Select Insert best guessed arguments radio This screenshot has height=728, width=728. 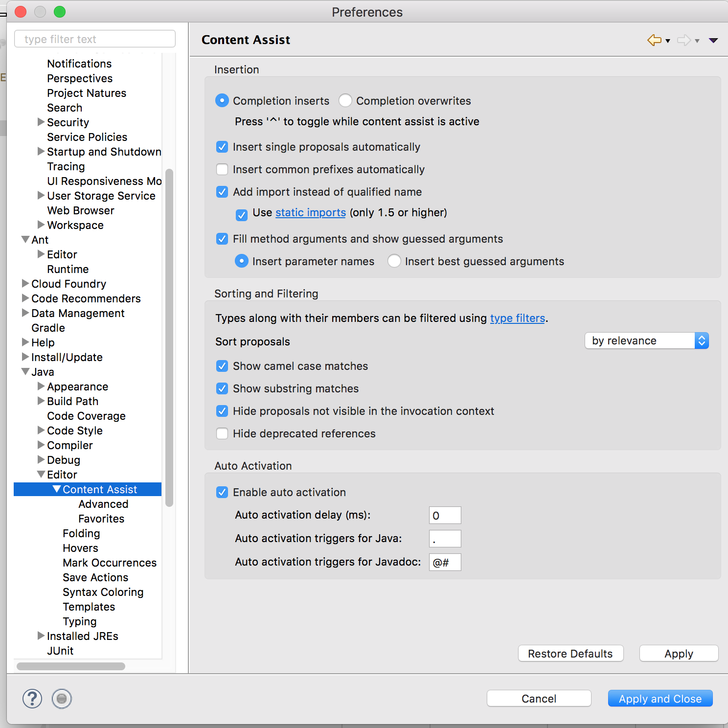394,261
